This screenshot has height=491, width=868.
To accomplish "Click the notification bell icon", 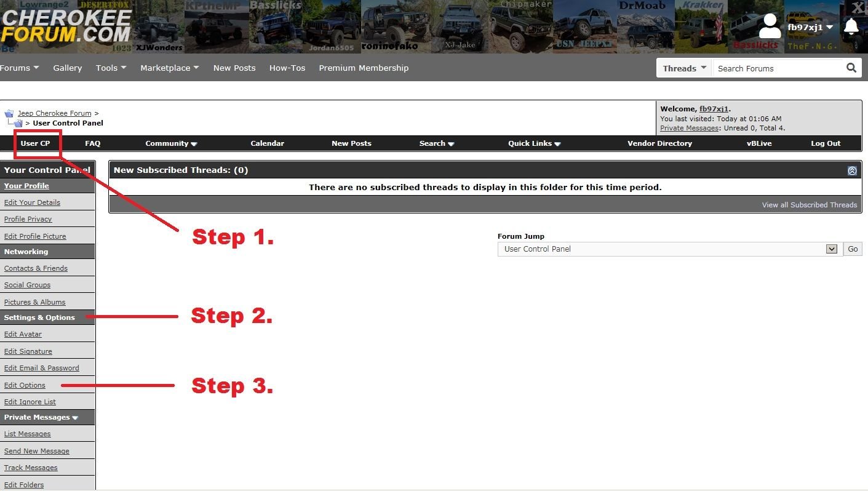I will pos(851,26).
